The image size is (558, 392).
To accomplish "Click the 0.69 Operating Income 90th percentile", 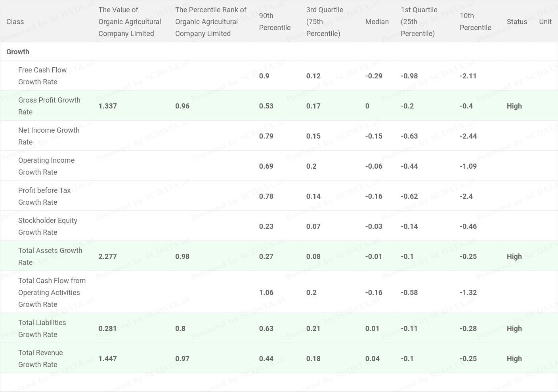I will 266,166.
